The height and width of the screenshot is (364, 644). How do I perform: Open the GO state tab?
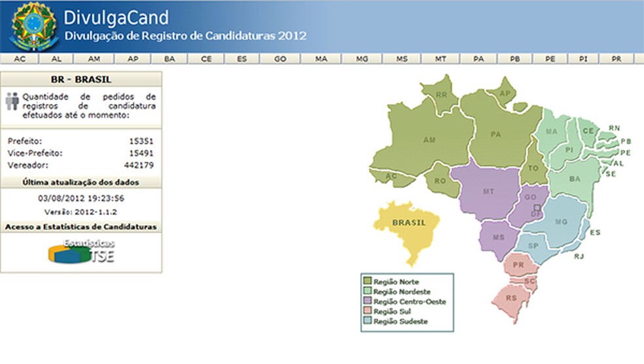tap(280, 59)
